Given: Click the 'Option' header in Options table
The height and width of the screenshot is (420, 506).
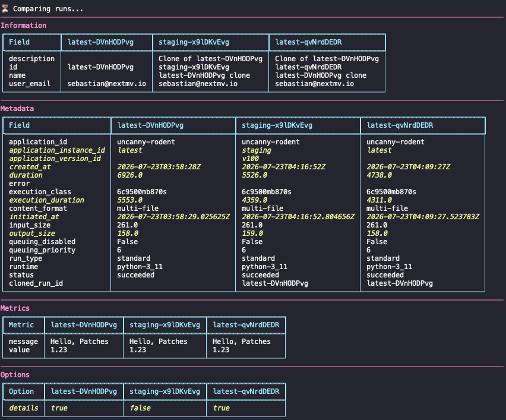Looking at the screenshot, I should click(21, 391).
